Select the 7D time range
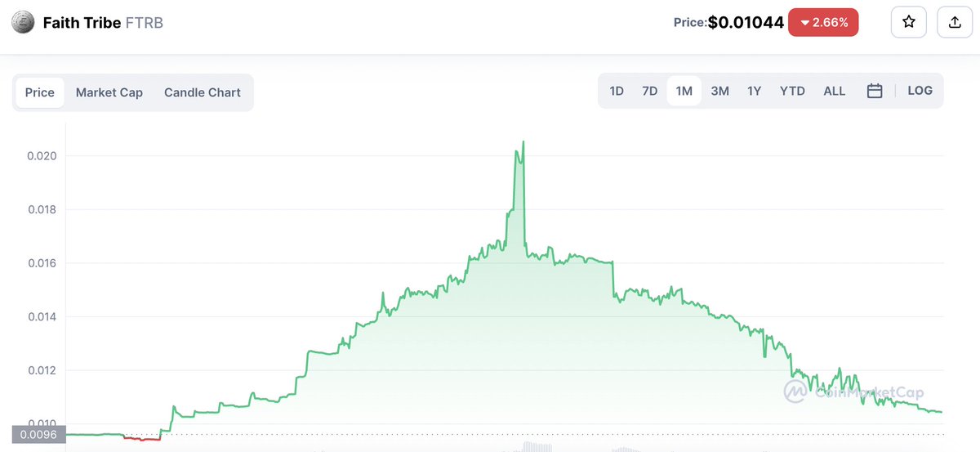 [649, 91]
